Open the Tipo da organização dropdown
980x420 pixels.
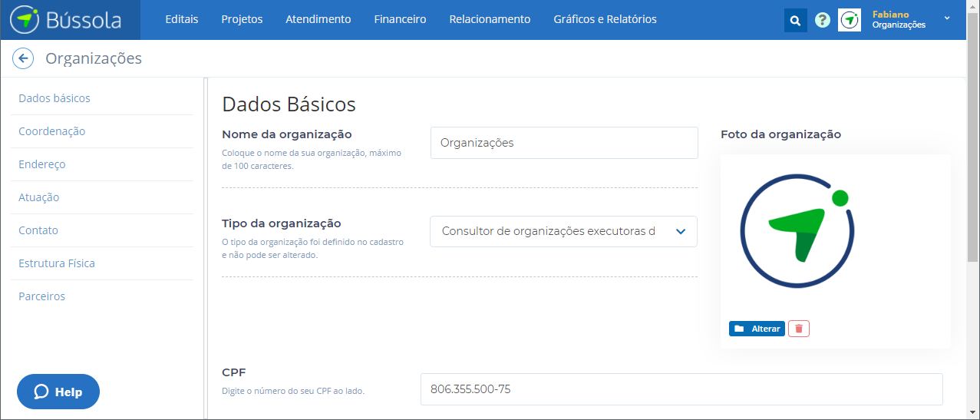[x=563, y=231]
